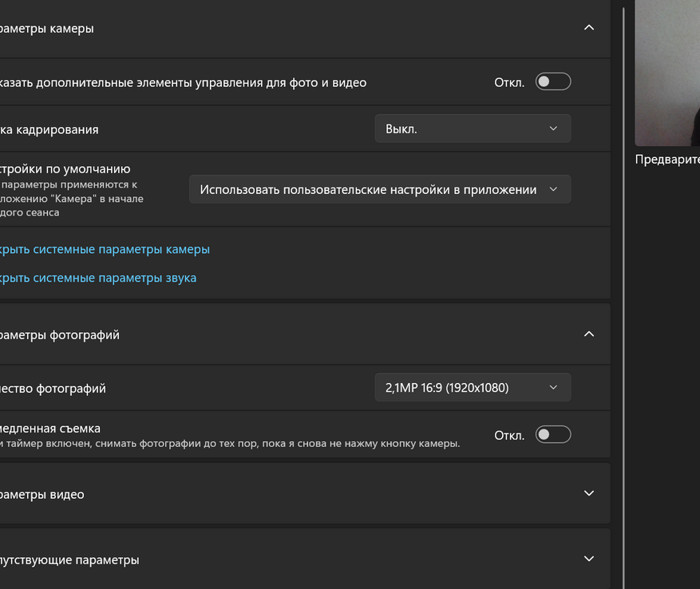
Task: Expand the related parameters section chevron
Action: [589, 559]
